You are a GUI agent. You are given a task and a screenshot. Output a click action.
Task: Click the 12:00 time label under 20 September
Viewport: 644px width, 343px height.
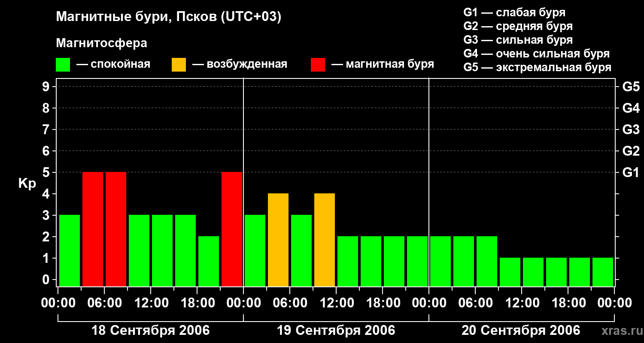tap(521, 303)
